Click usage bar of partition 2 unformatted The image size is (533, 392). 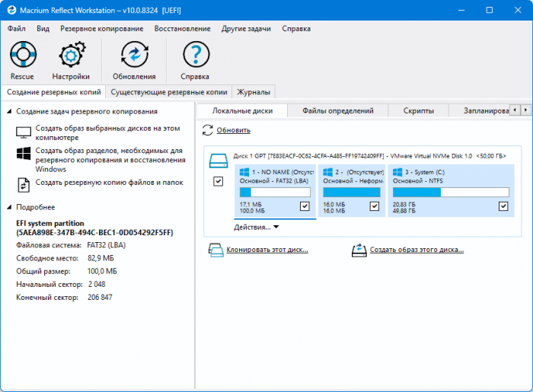[352, 193]
